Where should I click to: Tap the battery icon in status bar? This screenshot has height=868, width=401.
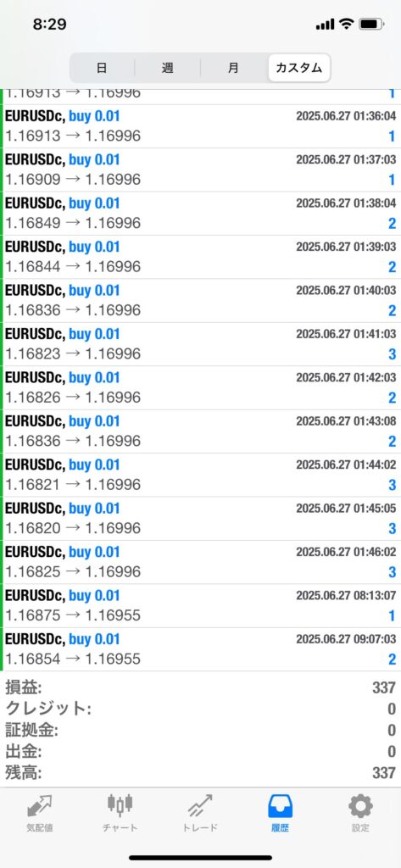coord(371,24)
